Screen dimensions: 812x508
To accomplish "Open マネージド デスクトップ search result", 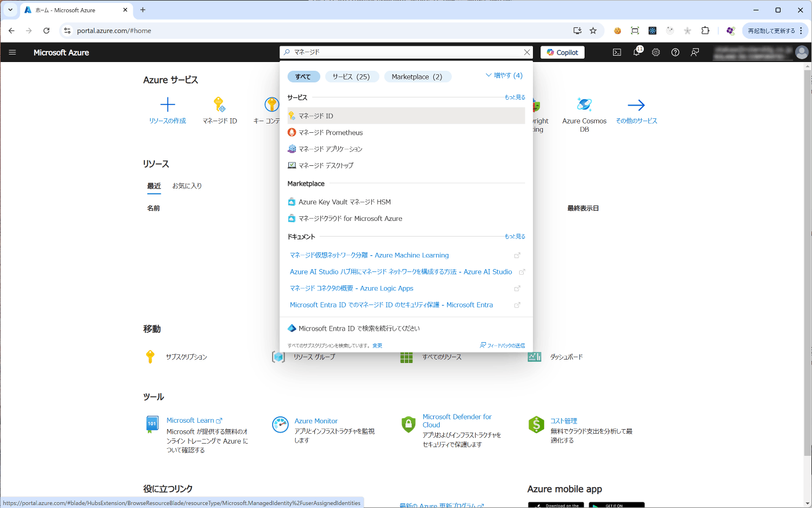I will pos(406,165).
